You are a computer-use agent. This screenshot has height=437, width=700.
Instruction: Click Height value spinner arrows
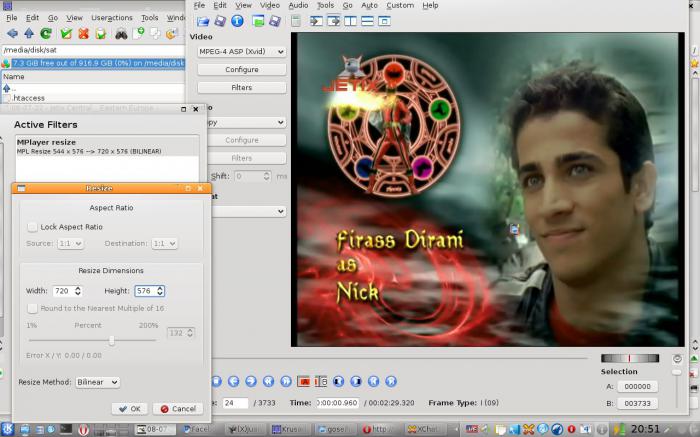click(x=160, y=291)
